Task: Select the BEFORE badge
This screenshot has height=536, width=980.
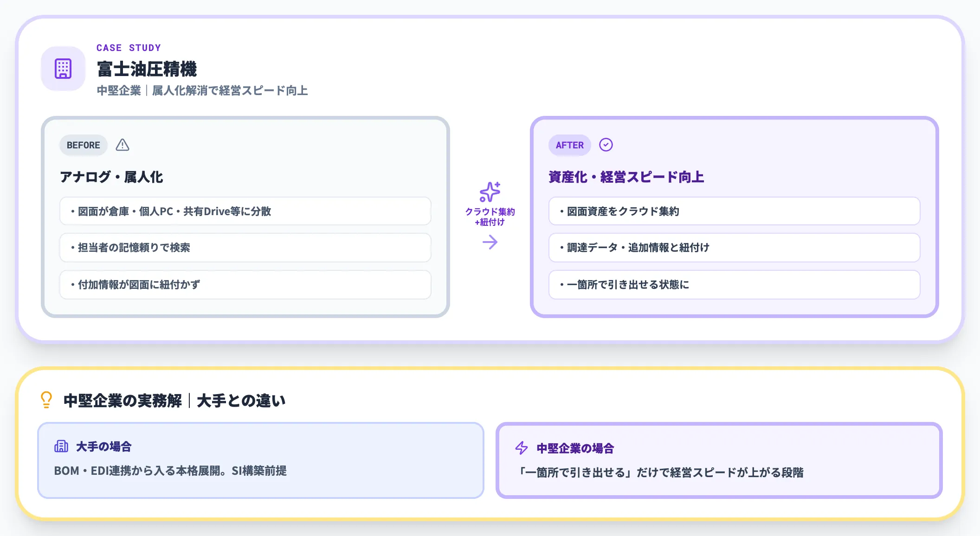Action: [x=84, y=145]
